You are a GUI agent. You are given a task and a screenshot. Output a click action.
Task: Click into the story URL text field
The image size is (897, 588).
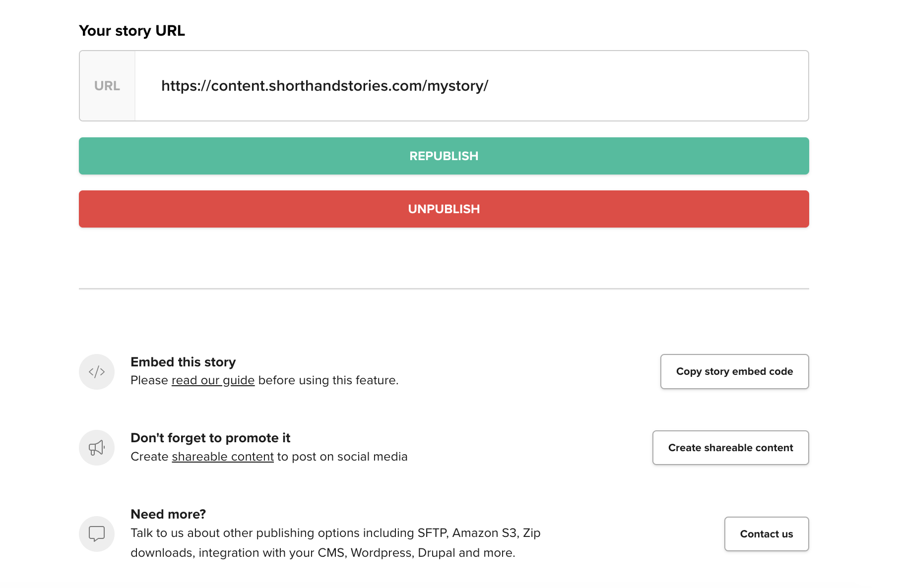471,86
